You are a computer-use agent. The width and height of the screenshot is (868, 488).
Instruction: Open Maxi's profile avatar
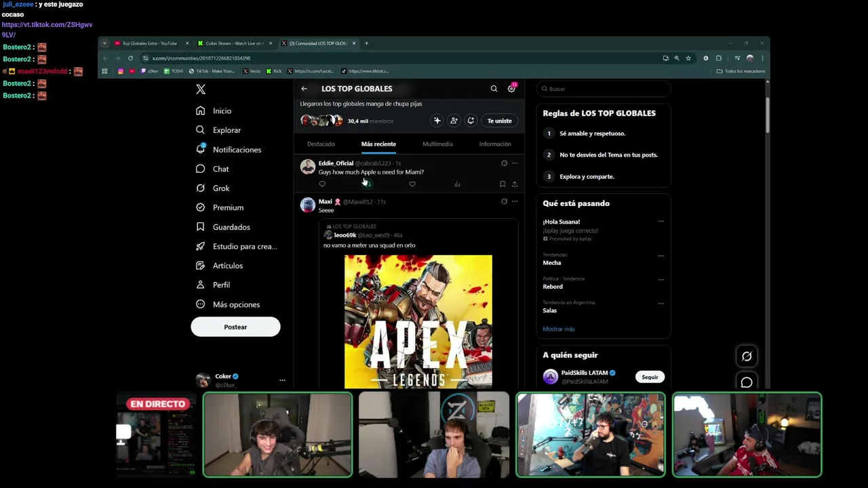click(308, 205)
